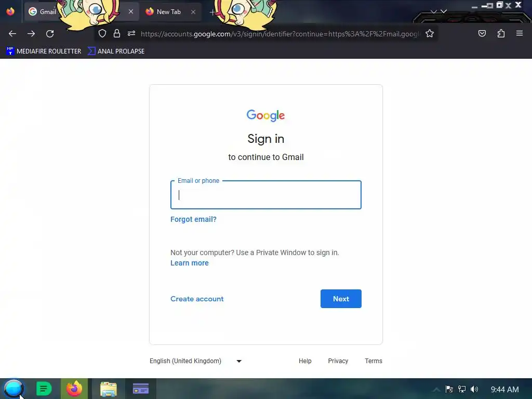Viewport: 532px width, 399px height.
Task: Click the browser back arrow
Action: point(12,34)
